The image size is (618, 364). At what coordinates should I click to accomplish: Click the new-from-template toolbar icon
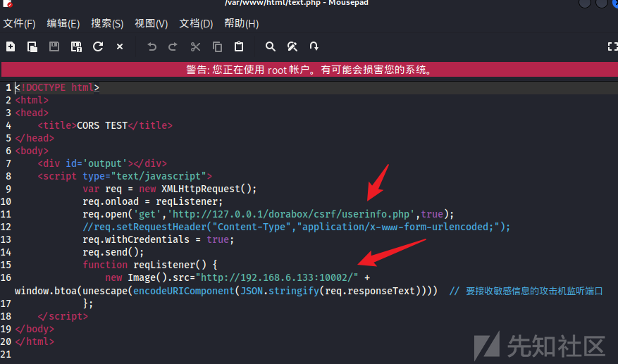coord(32,47)
